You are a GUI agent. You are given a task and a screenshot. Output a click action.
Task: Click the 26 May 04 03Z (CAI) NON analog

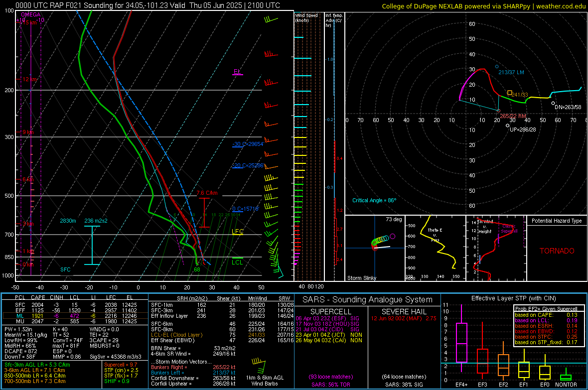pyautogui.click(x=329, y=340)
